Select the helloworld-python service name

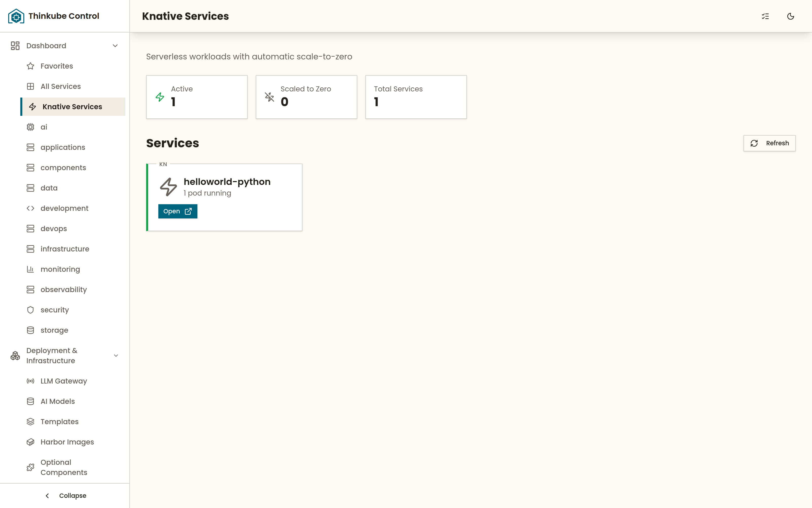coord(227,182)
